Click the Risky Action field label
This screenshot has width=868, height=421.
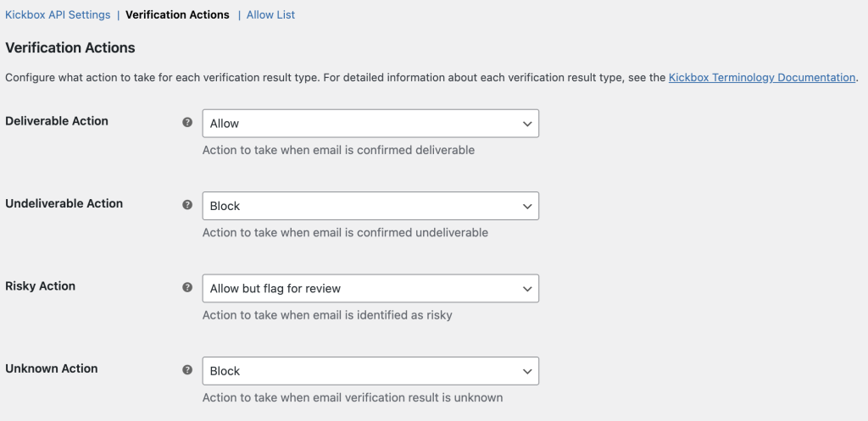click(x=41, y=286)
